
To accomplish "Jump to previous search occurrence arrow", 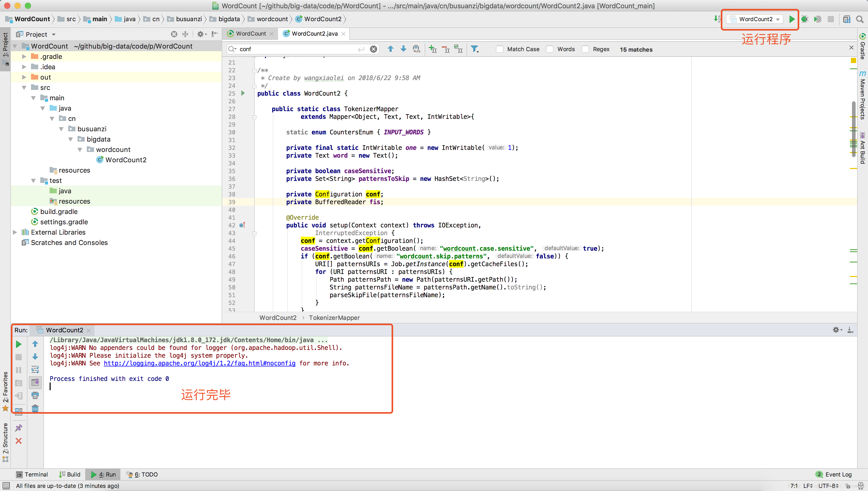I will (390, 49).
